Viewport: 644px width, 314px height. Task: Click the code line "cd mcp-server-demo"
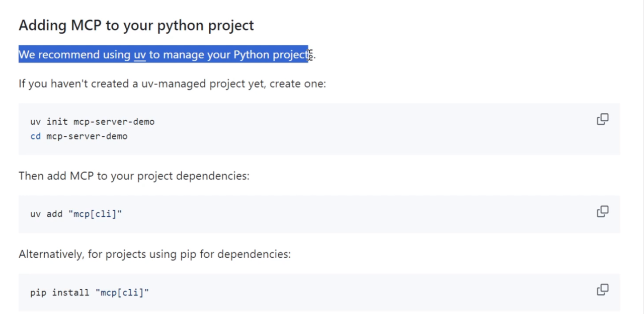[x=79, y=136]
